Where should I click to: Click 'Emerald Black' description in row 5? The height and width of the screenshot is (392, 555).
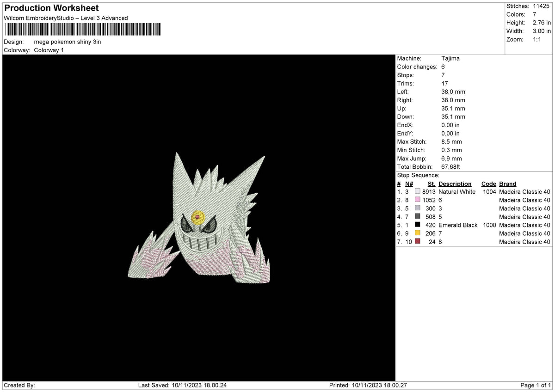click(x=458, y=225)
